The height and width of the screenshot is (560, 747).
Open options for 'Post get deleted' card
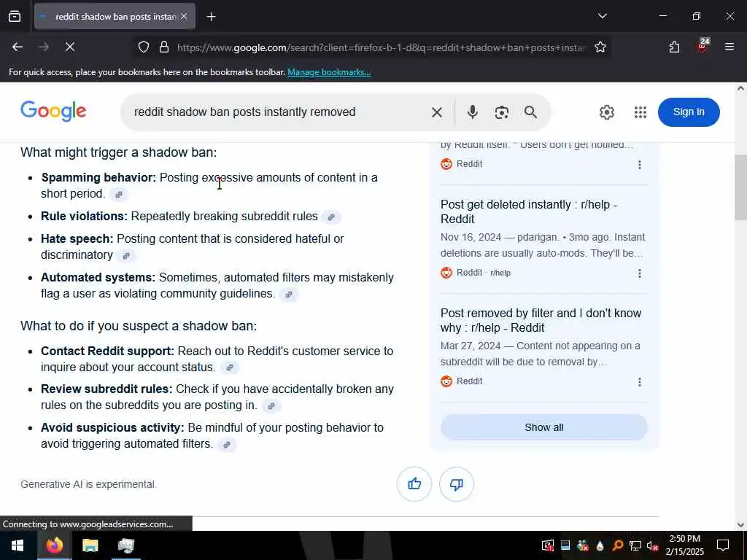(x=639, y=273)
